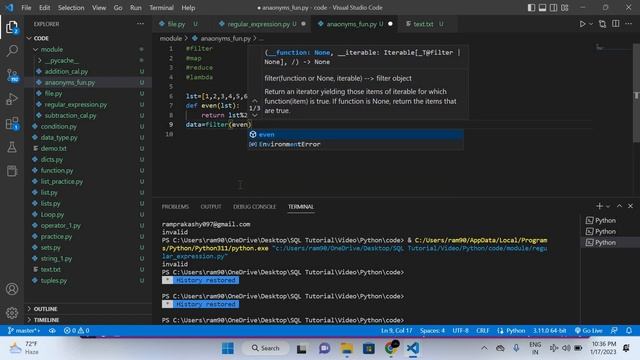Open Run and Debug view

(12, 99)
